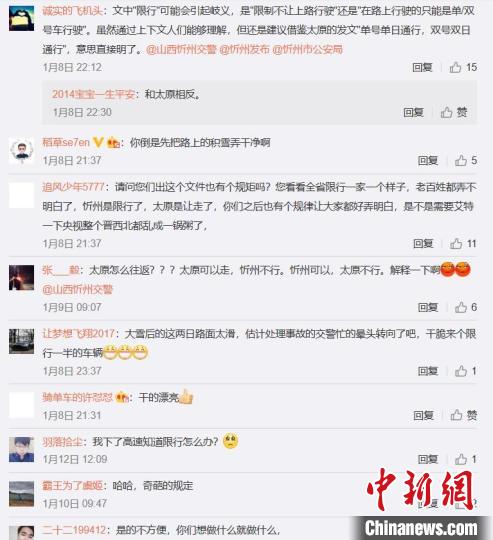This screenshot has height=540, width=493.
Task: Like the comment by 羽落拾尘
Action: (x=466, y=459)
